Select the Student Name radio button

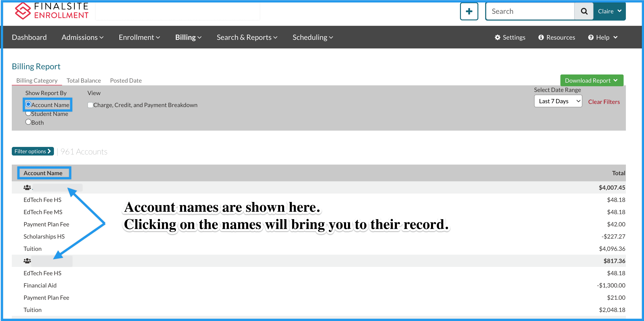[x=28, y=113]
